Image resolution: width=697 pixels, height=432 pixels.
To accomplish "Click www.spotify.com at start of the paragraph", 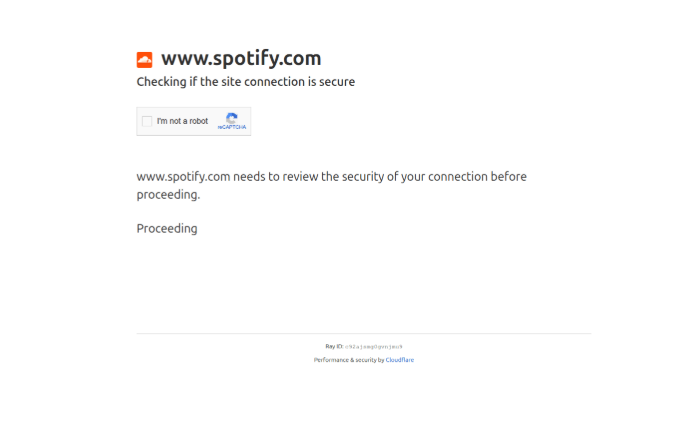I will point(183,177).
